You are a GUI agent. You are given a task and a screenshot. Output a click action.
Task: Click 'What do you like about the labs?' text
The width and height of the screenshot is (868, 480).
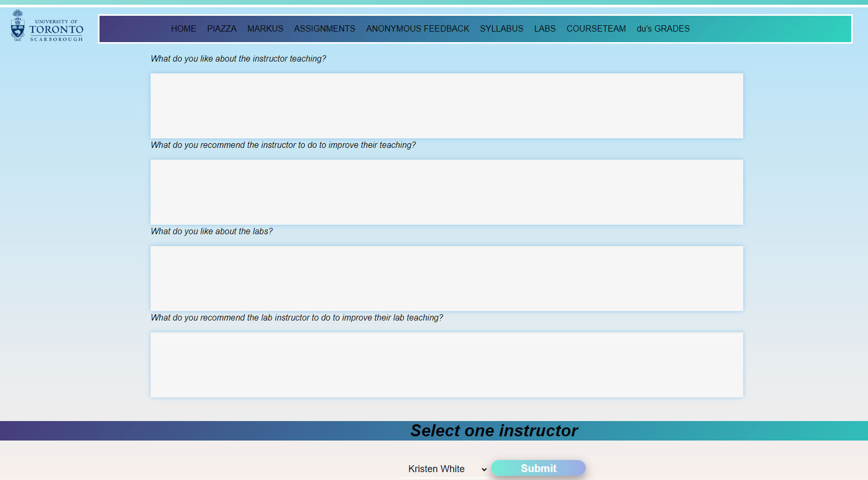tap(212, 231)
